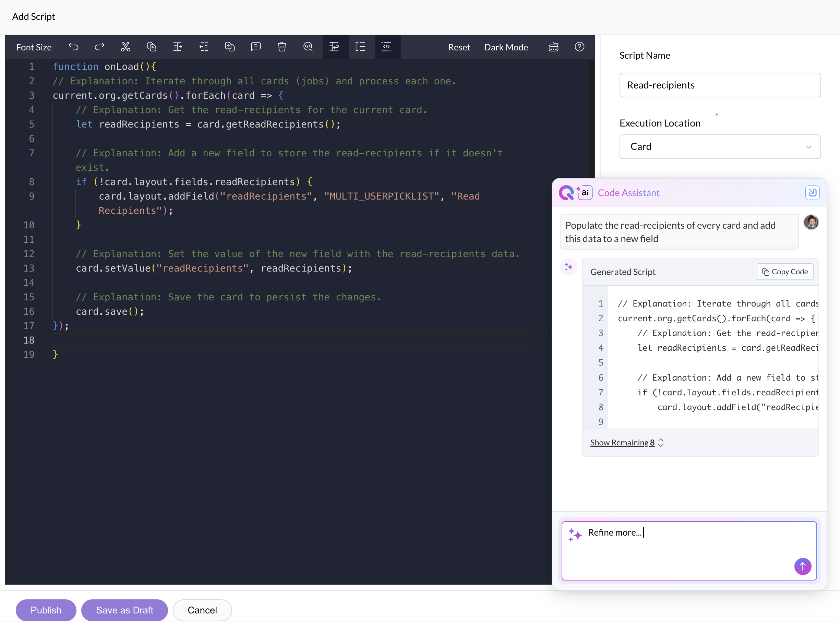This screenshot has width=840, height=622.
Task: Open the Execution Location Card dropdown
Action: (x=720, y=146)
